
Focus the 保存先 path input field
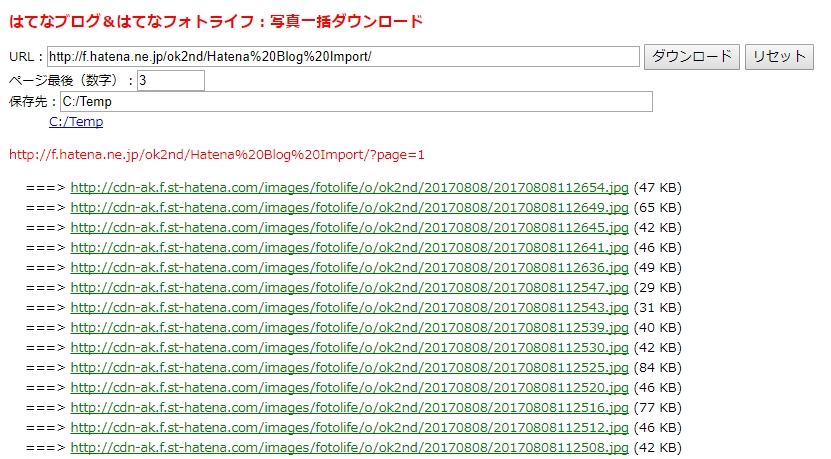coord(356,102)
